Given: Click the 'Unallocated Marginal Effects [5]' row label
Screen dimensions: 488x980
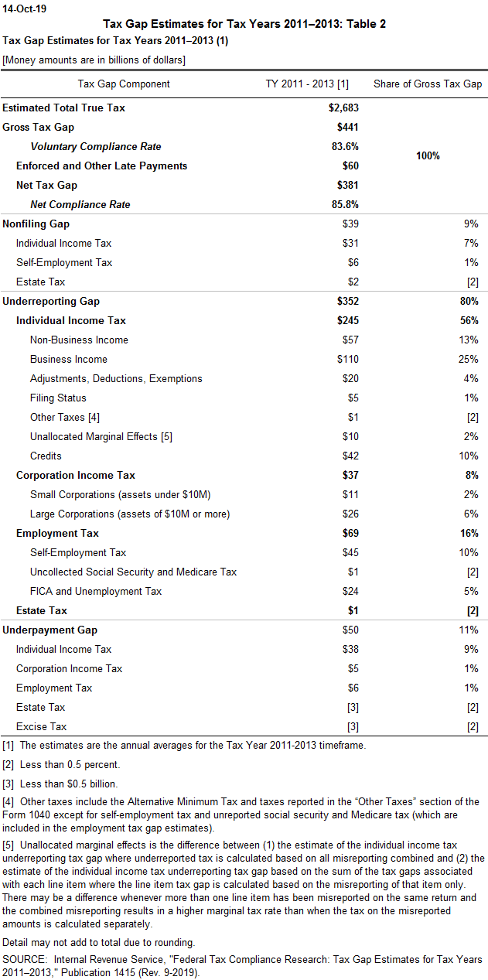Looking at the screenshot, I should (101, 436).
